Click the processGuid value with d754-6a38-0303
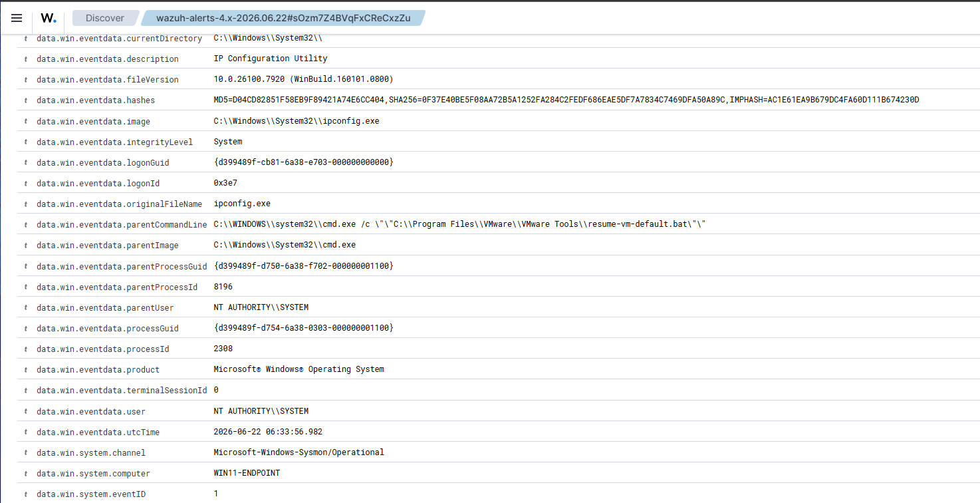Viewport: 980px width, 503px height. [304, 328]
